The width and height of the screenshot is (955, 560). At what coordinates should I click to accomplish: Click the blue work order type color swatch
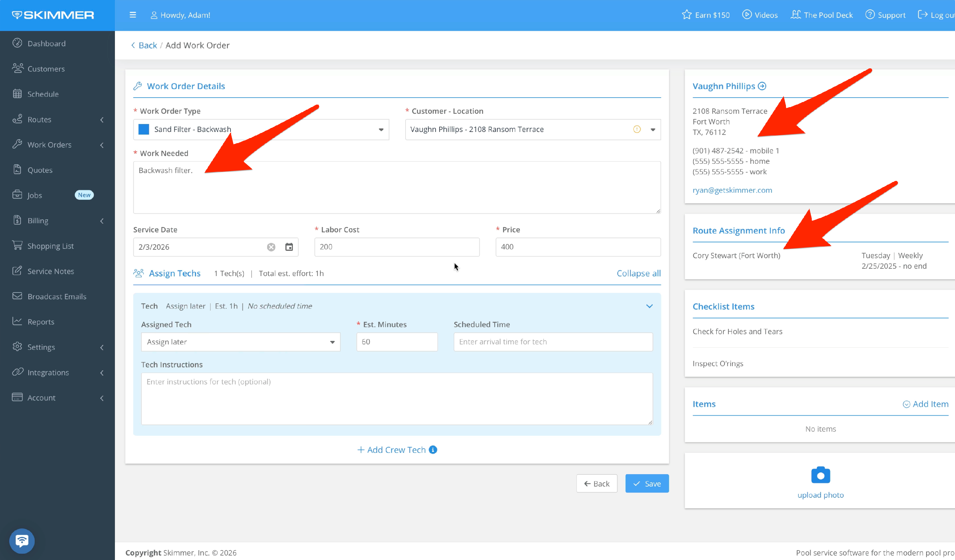144,129
